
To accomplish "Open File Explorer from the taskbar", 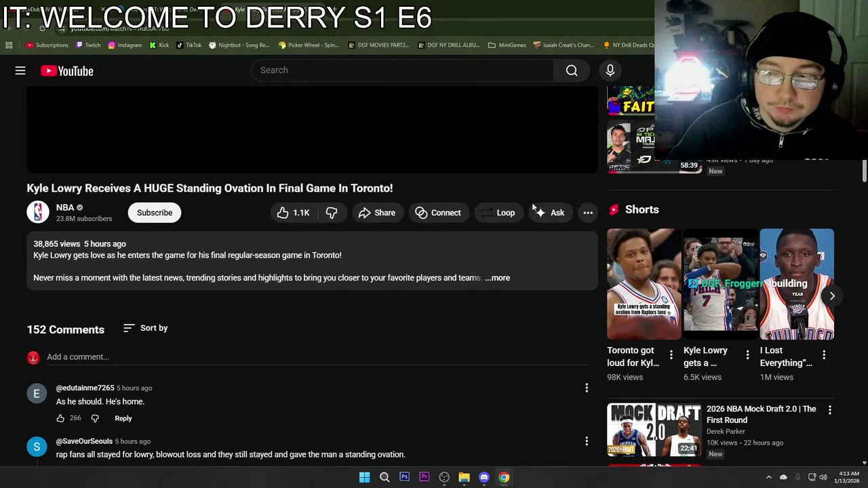I will point(464,477).
